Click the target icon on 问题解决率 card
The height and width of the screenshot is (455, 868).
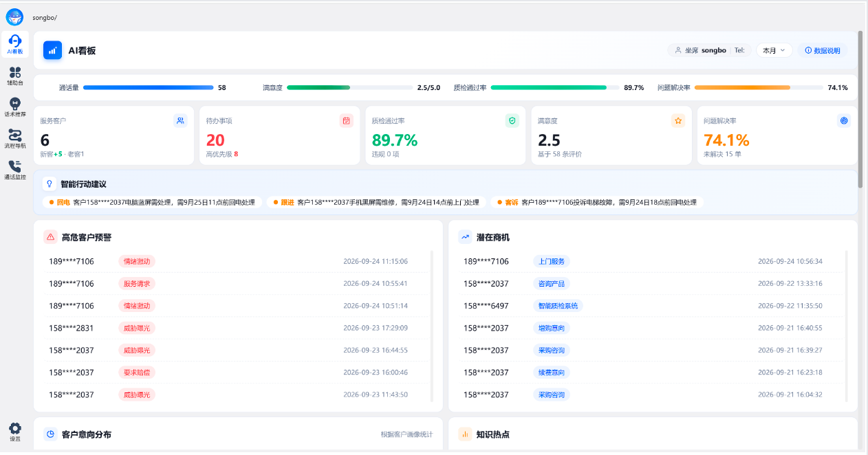(x=845, y=120)
